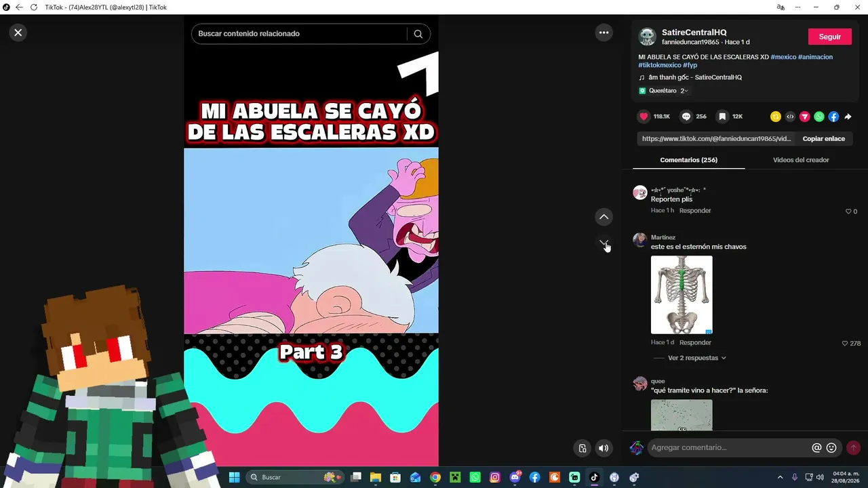Viewport: 868px width, 488px height.
Task: Like the video with the heart icon
Action: click(644, 117)
